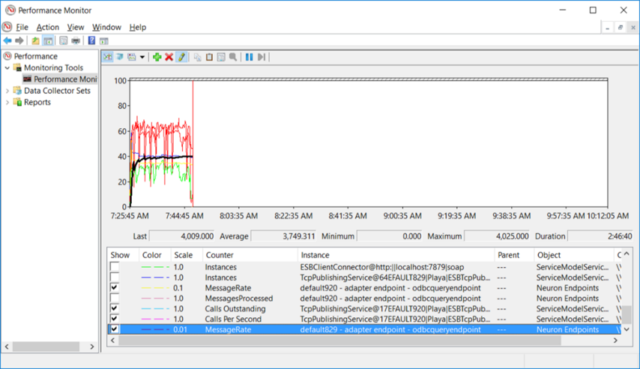Viewport: 640px width, 369px height.
Task: Click tree pane scroll right arrow
Action: point(92,347)
